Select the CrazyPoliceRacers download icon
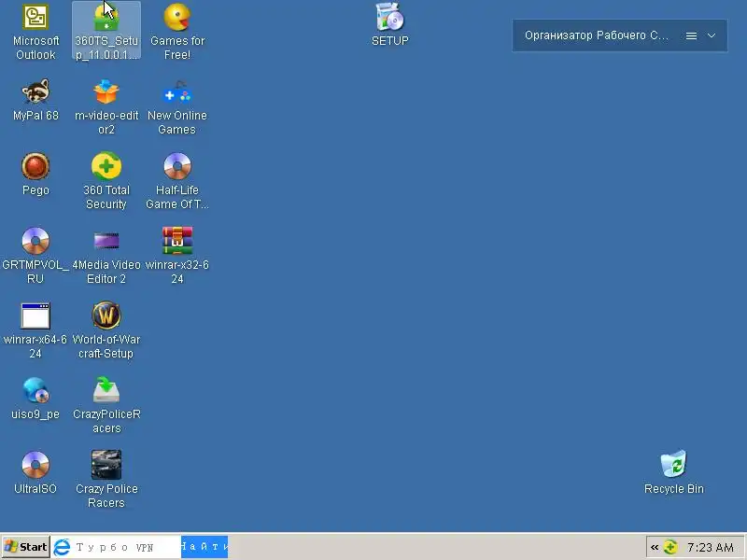 [x=106, y=405]
